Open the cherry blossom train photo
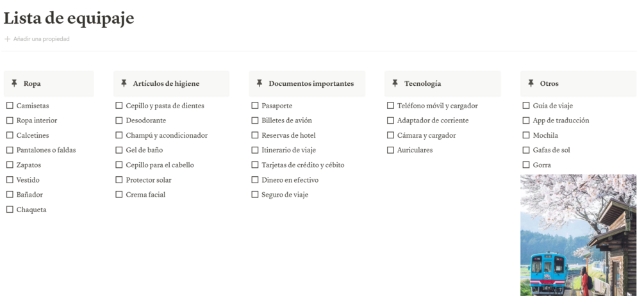Screen dimensions: 644x296 coord(578,235)
